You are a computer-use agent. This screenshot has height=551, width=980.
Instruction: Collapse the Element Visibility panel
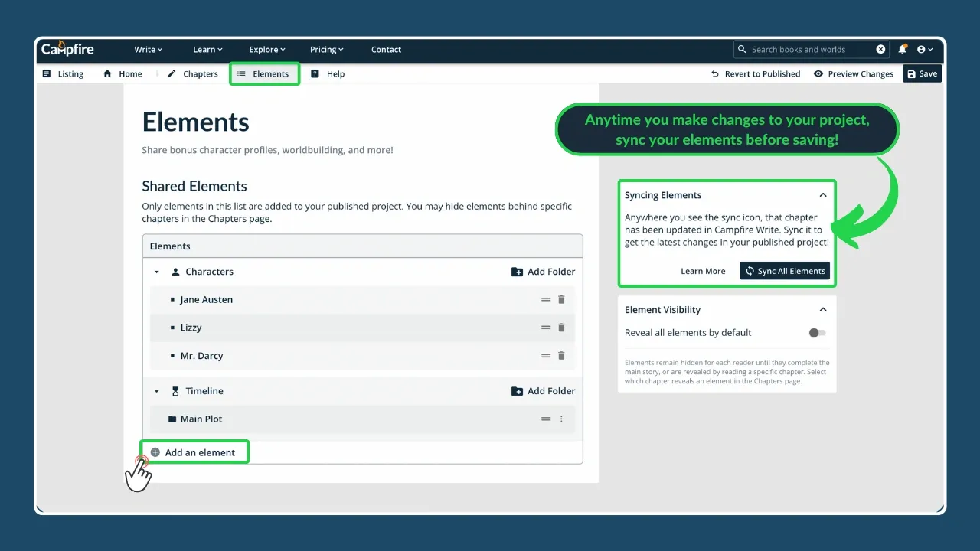pos(823,309)
